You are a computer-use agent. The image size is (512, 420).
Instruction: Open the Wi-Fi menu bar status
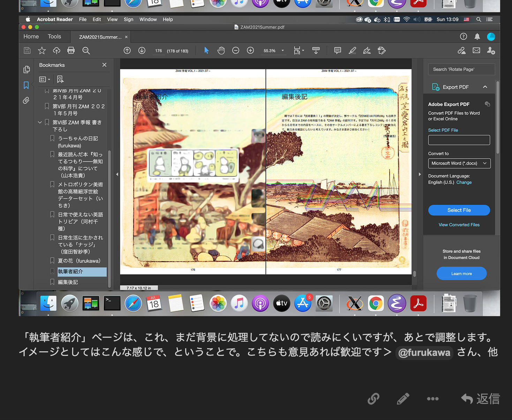407,20
